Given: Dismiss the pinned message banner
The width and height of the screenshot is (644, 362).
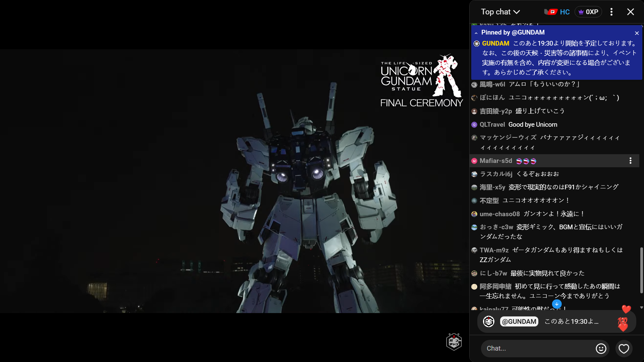Looking at the screenshot, I should coord(637,33).
